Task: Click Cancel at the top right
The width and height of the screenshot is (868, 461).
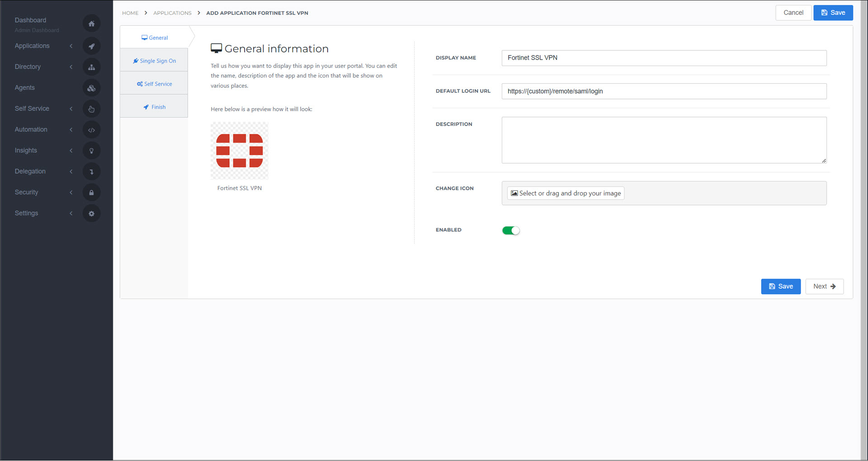Action: (793, 13)
